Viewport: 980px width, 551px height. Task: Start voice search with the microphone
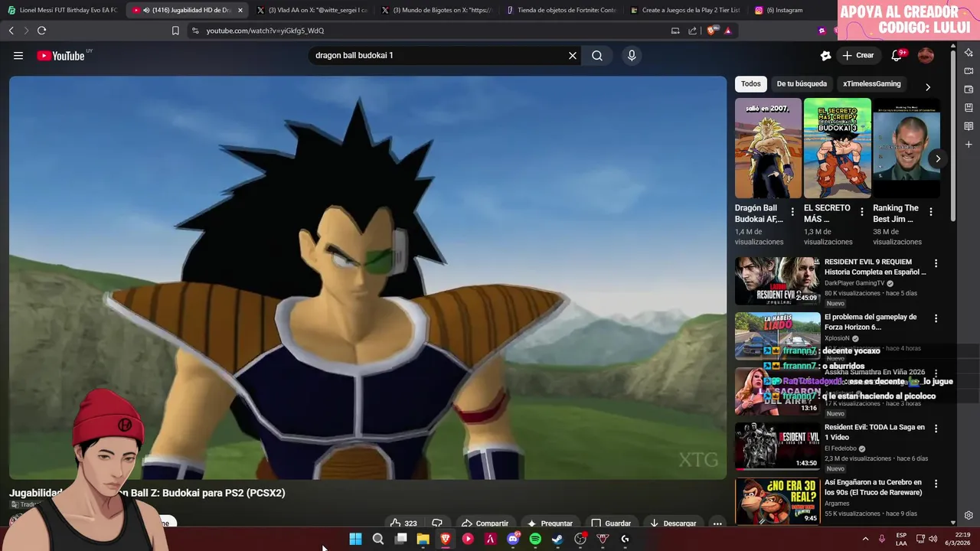632,55
